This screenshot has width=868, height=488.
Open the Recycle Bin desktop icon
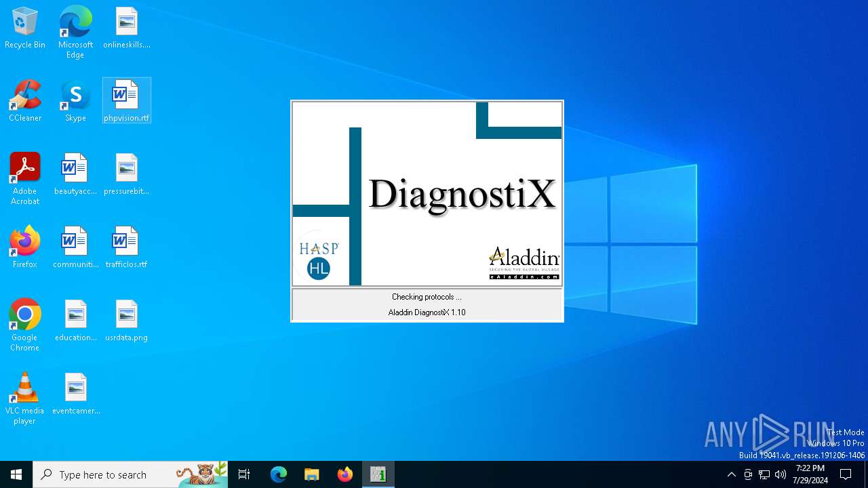pos(25,28)
